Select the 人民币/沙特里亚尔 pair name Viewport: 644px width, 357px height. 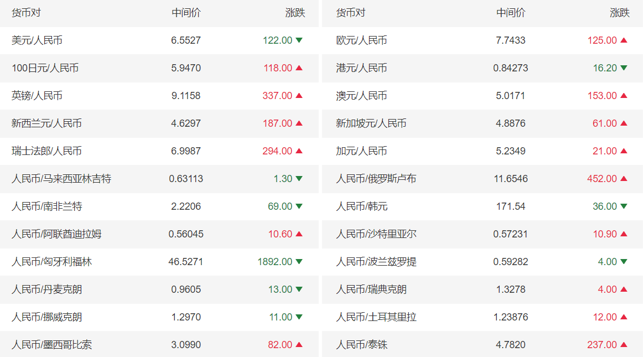coord(376,234)
